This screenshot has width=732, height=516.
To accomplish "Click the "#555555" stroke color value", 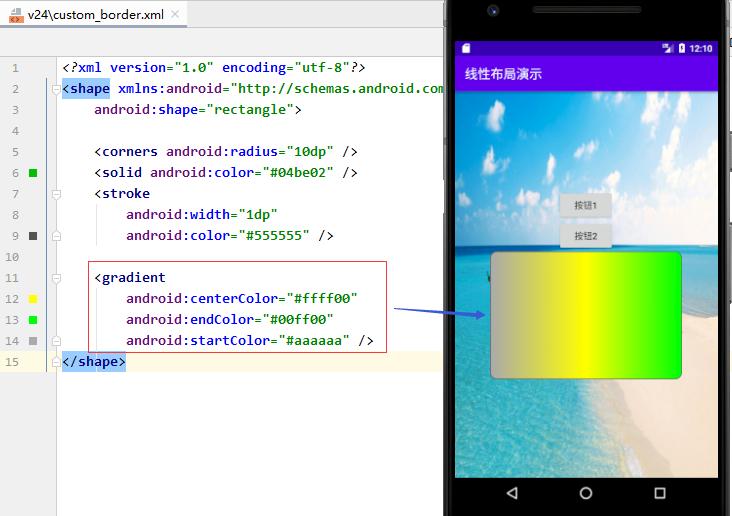I will pos(274,236).
